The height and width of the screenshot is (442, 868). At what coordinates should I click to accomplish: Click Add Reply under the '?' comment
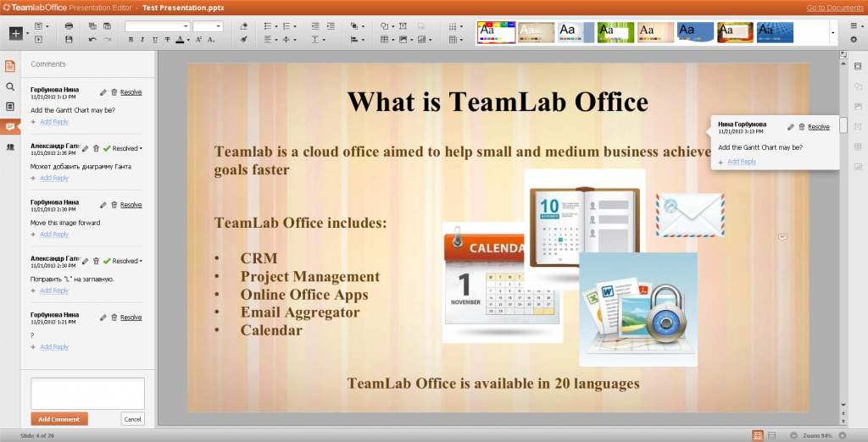point(54,347)
